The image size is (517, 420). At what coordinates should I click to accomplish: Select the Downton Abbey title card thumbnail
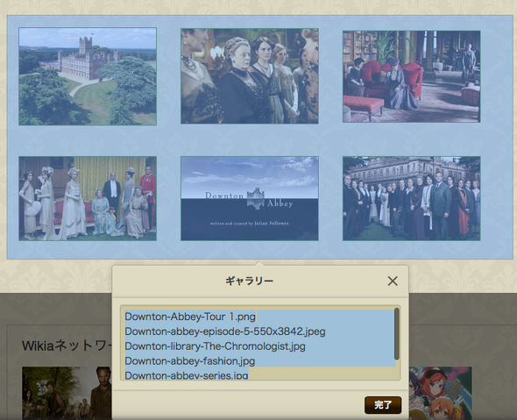[250, 198]
